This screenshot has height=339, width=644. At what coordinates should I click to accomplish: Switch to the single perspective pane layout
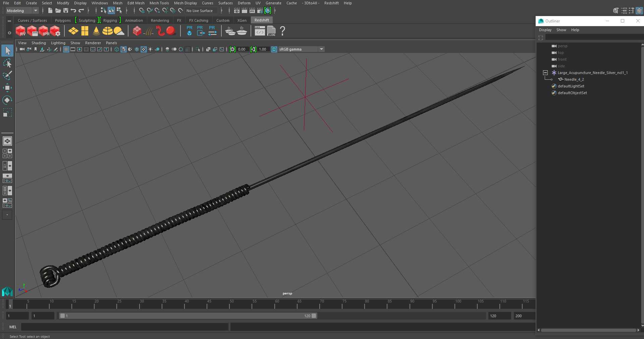(7, 141)
